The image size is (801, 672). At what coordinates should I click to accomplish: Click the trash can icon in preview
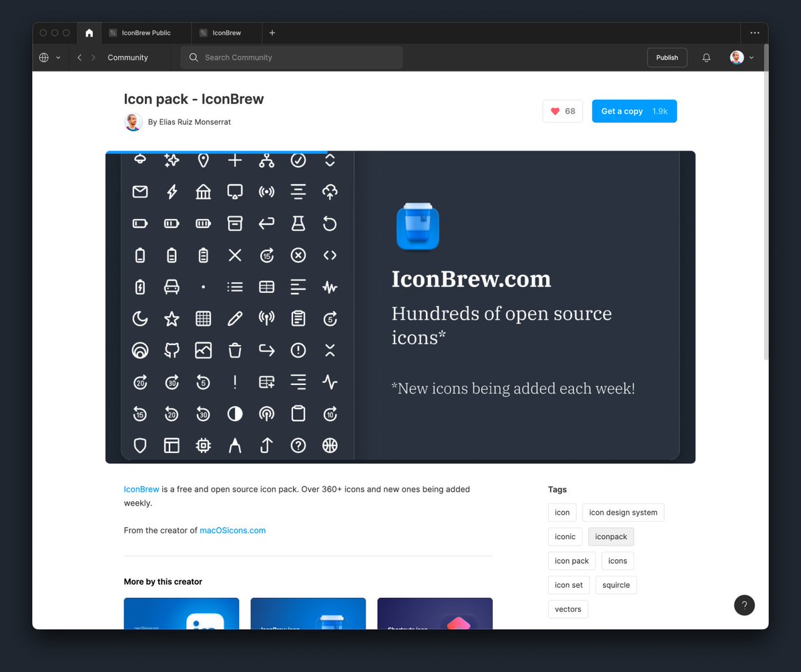click(235, 350)
